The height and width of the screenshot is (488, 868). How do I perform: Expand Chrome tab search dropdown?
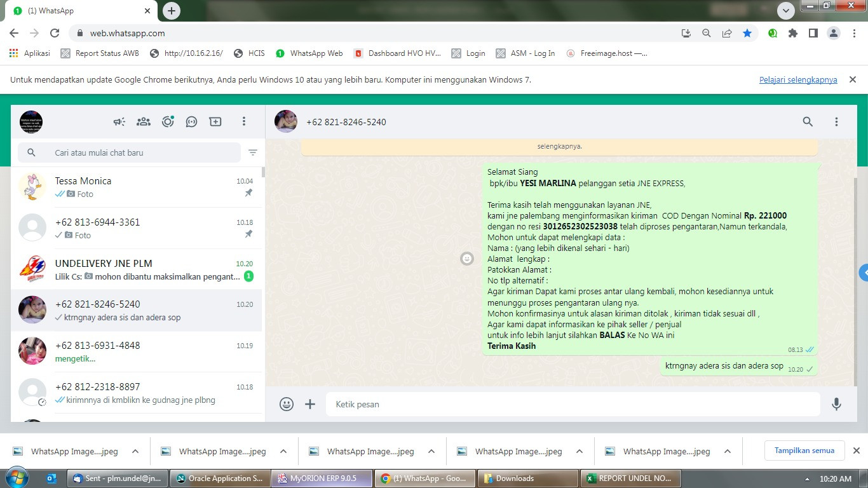[x=786, y=11]
